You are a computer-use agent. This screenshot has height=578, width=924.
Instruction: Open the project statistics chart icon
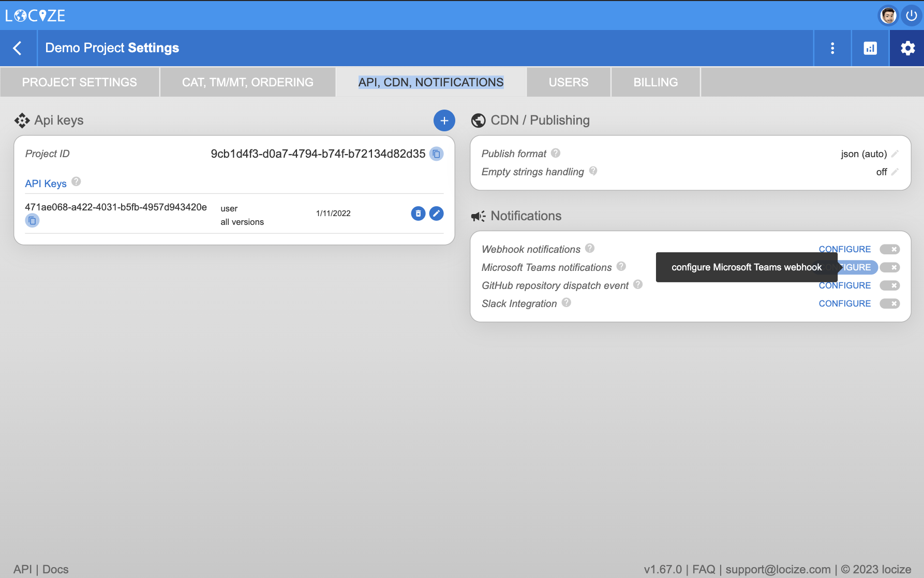click(x=870, y=48)
